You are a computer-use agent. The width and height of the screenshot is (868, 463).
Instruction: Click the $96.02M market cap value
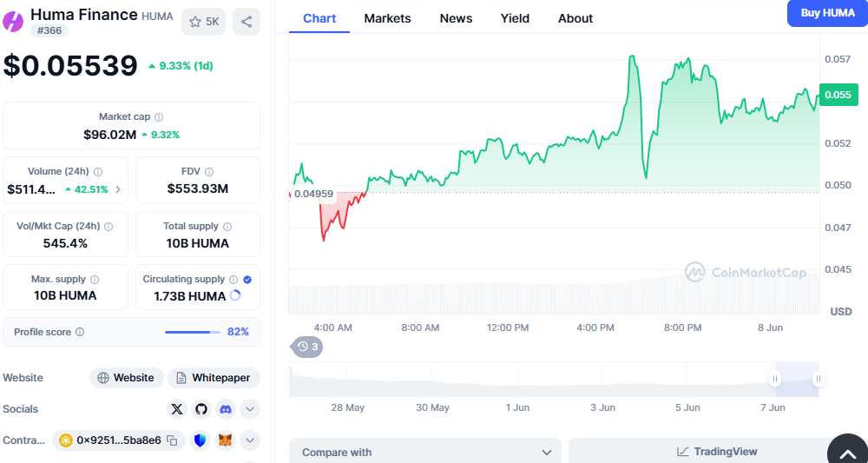109,135
